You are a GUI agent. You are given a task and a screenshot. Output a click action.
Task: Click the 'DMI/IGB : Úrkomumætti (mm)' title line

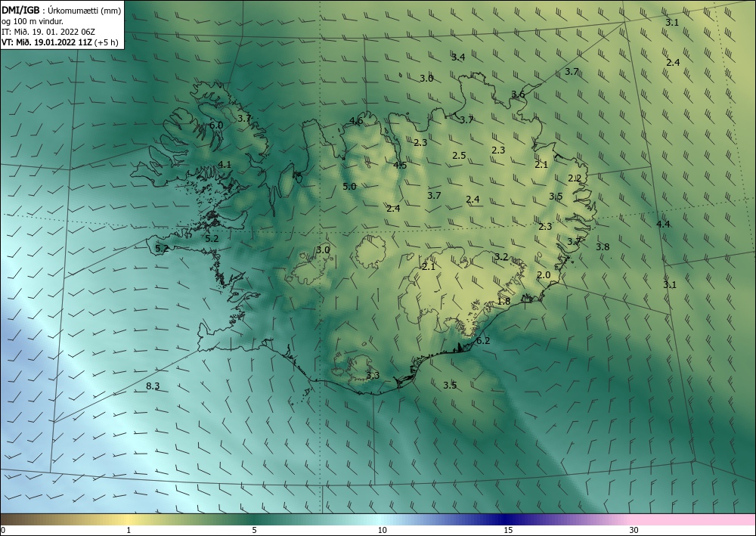click(61, 11)
